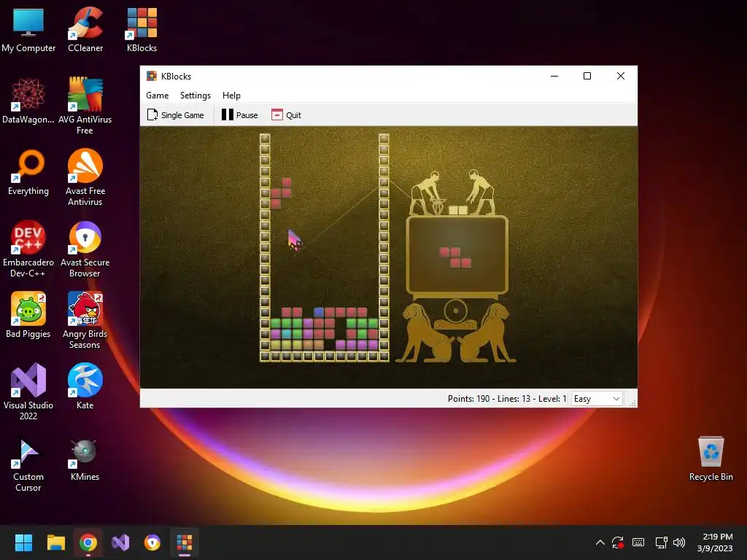Image resolution: width=747 pixels, height=560 pixels.
Task: Select the My Computer desktop icon
Action: [x=28, y=30]
